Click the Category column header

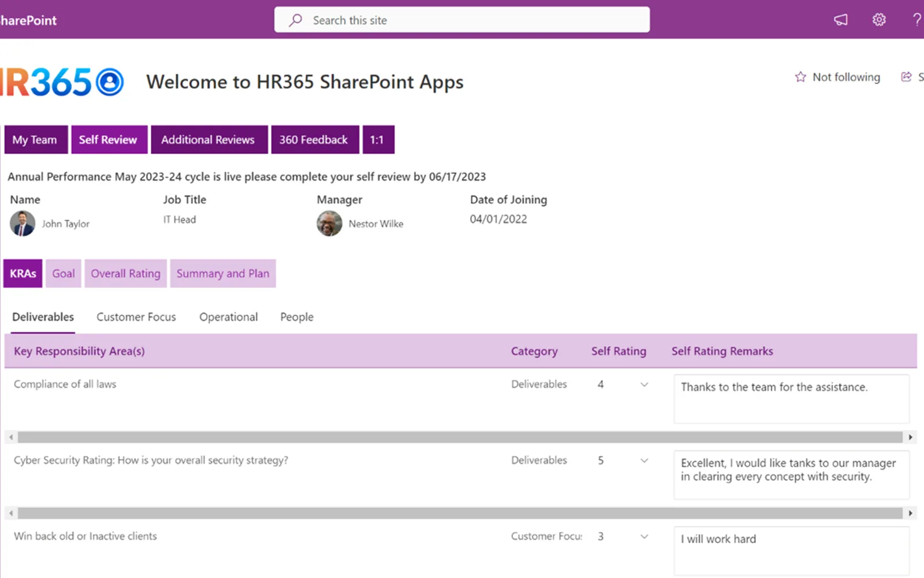tap(534, 351)
